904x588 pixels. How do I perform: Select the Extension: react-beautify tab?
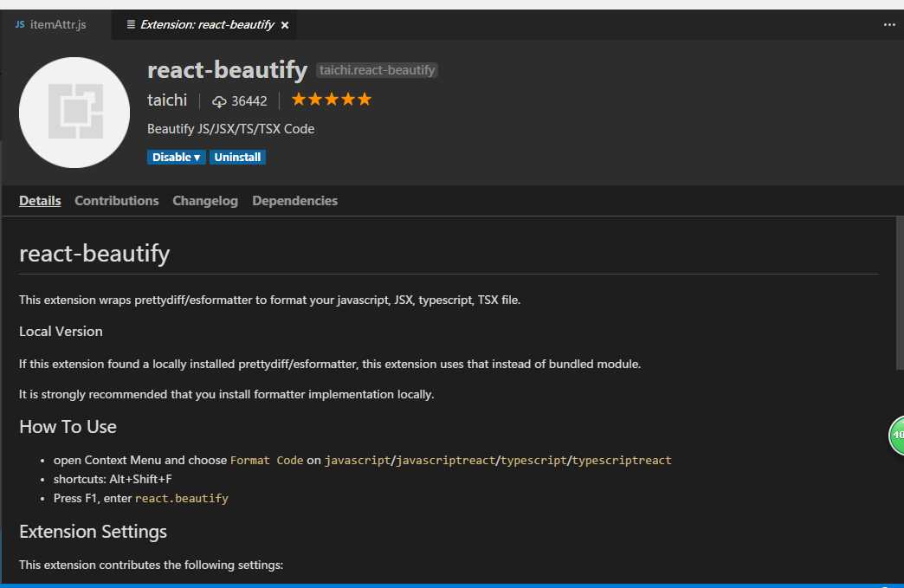point(206,25)
